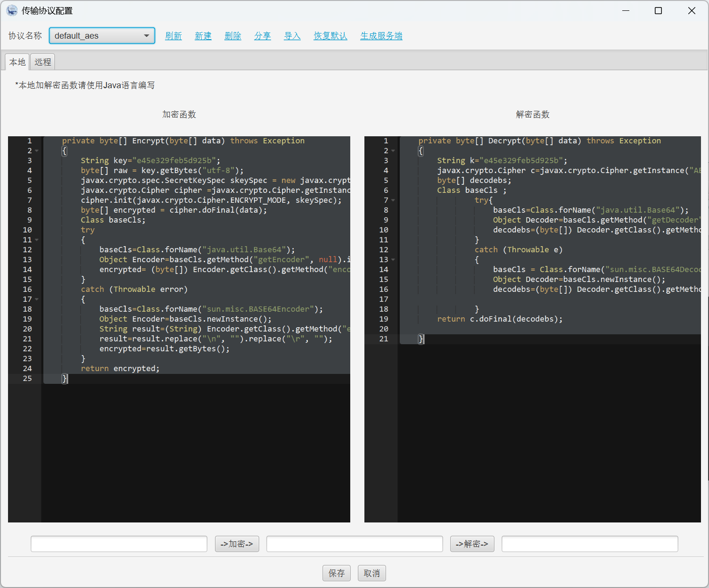Click the 导入 import link
Viewport: 709px width, 588px height.
pos(292,36)
